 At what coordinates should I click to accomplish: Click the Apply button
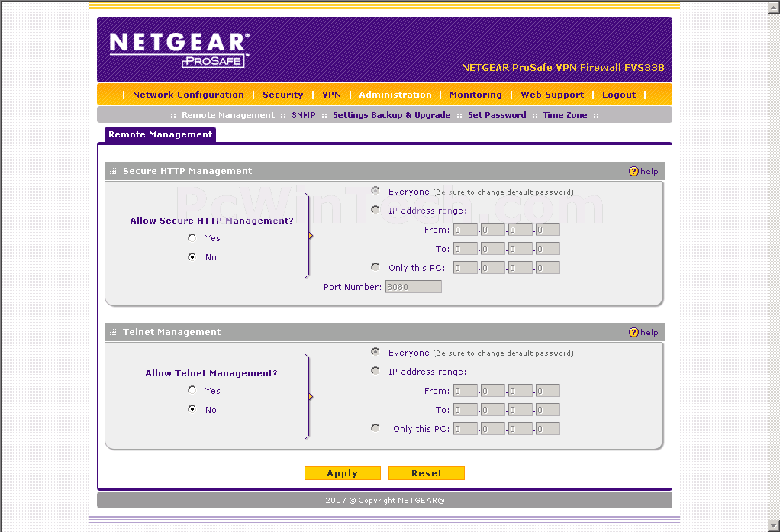pos(342,473)
